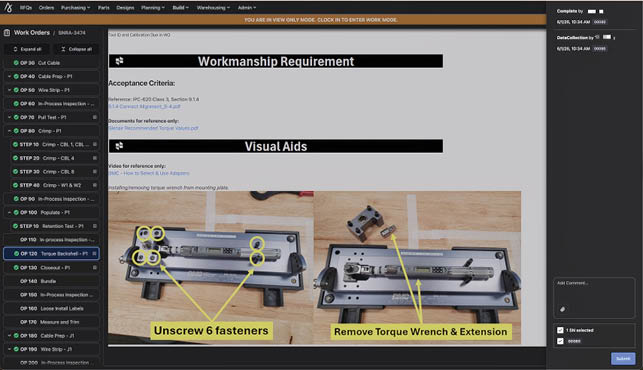Collapse the OP 100 Populate - P1 group
The width and height of the screenshot is (643, 370).
pyautogui.click(x=9, y=212)
